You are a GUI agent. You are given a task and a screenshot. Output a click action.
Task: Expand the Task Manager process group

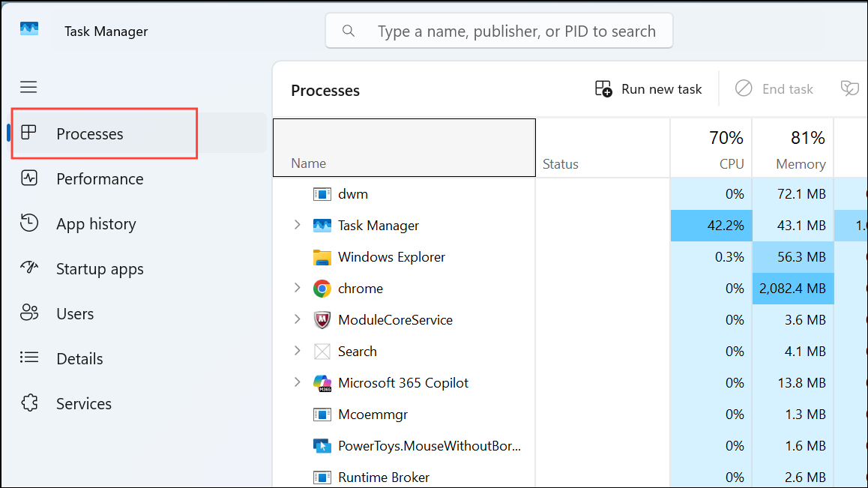[298, 224]
